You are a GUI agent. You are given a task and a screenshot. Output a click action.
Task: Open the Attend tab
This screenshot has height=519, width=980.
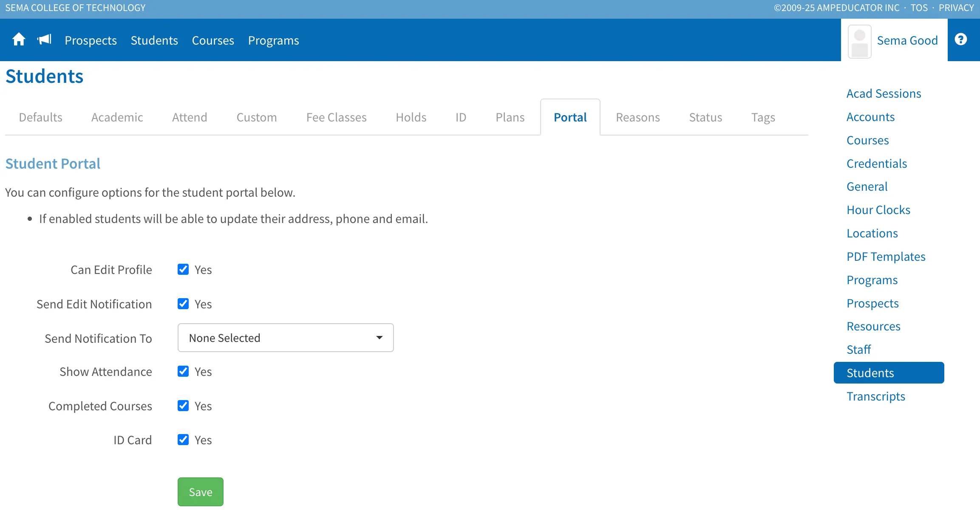click(x=190, y=117)
